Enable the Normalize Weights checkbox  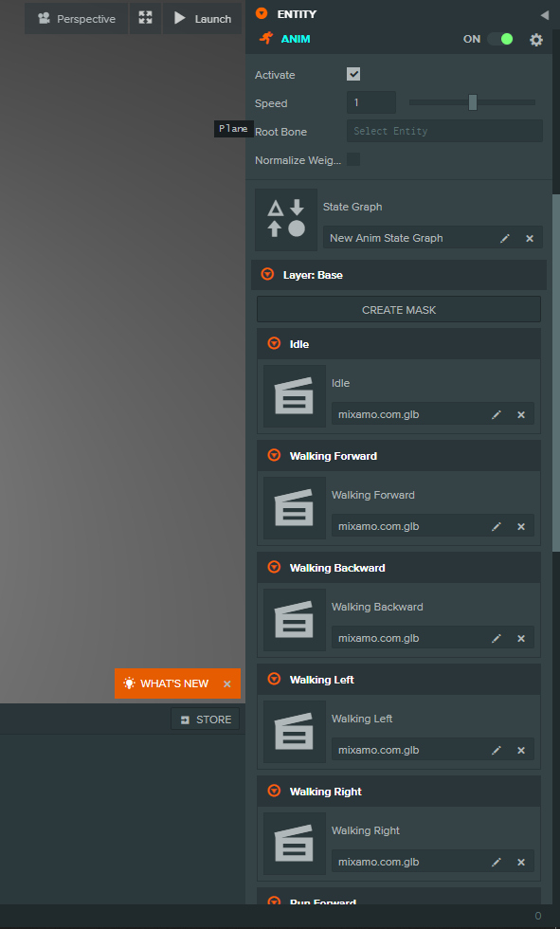[x=353, y=159]
